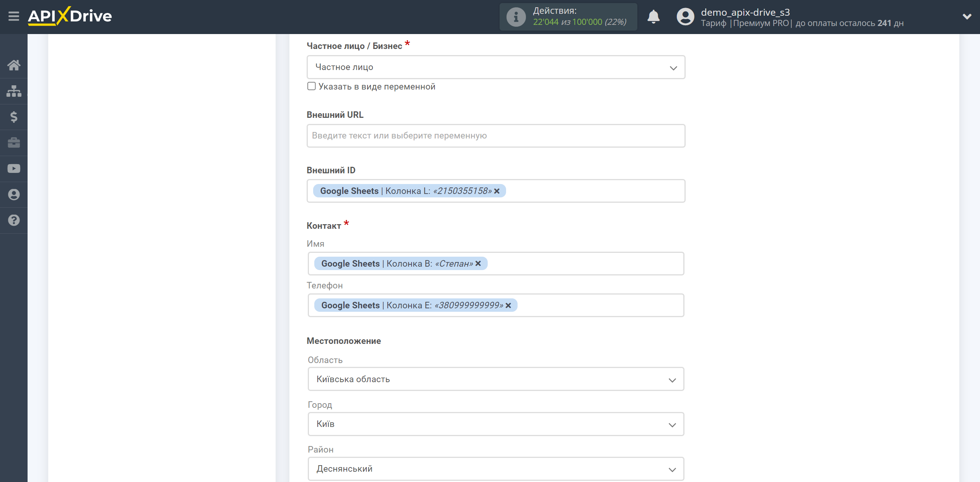
Task: Remove the Колонка E phone tag
Action: (x=508, y=305)
